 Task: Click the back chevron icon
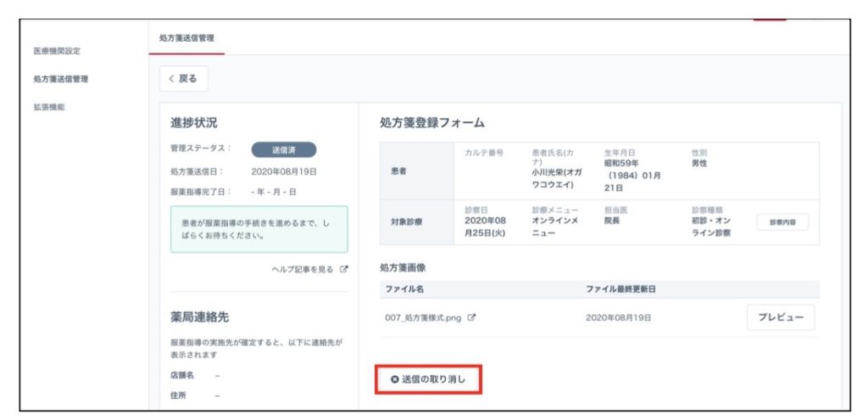pyautogui.click(x=172, y=79)
